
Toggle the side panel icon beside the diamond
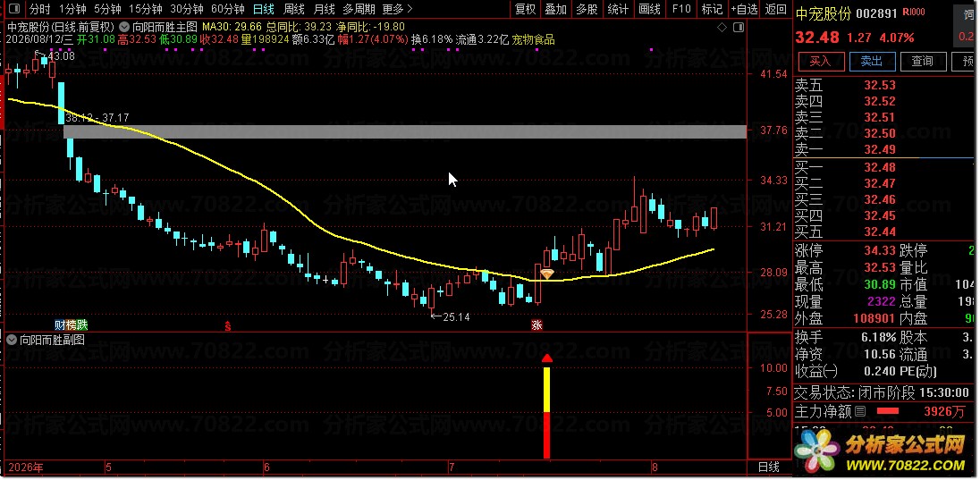pos(738,27)
